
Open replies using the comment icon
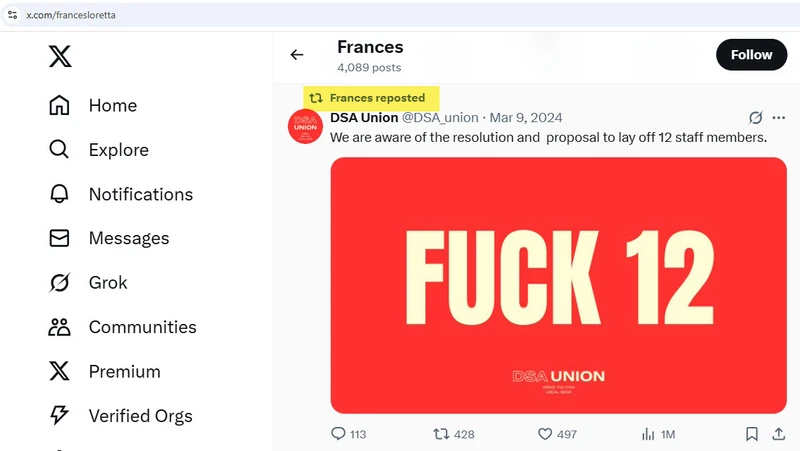tap(338, 434)
